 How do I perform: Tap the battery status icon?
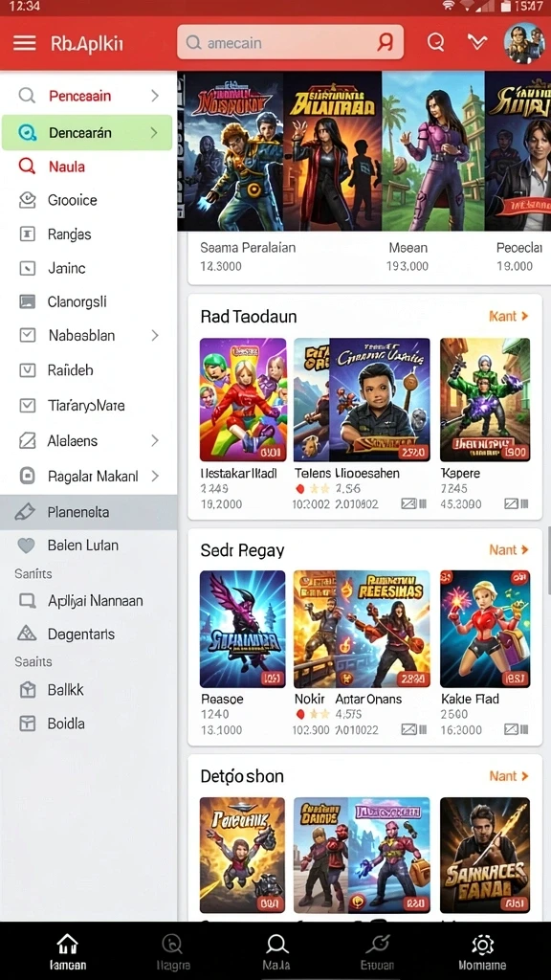(x=507, y=6)
